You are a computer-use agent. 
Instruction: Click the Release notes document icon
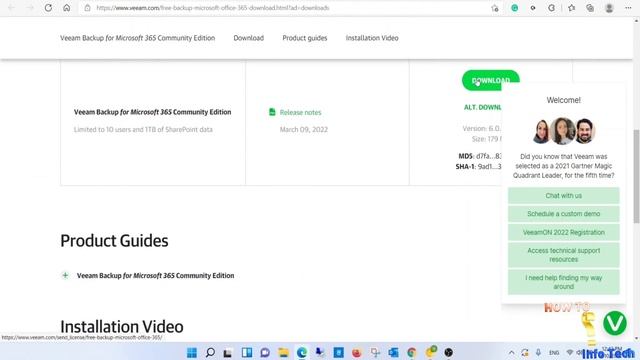272,112
